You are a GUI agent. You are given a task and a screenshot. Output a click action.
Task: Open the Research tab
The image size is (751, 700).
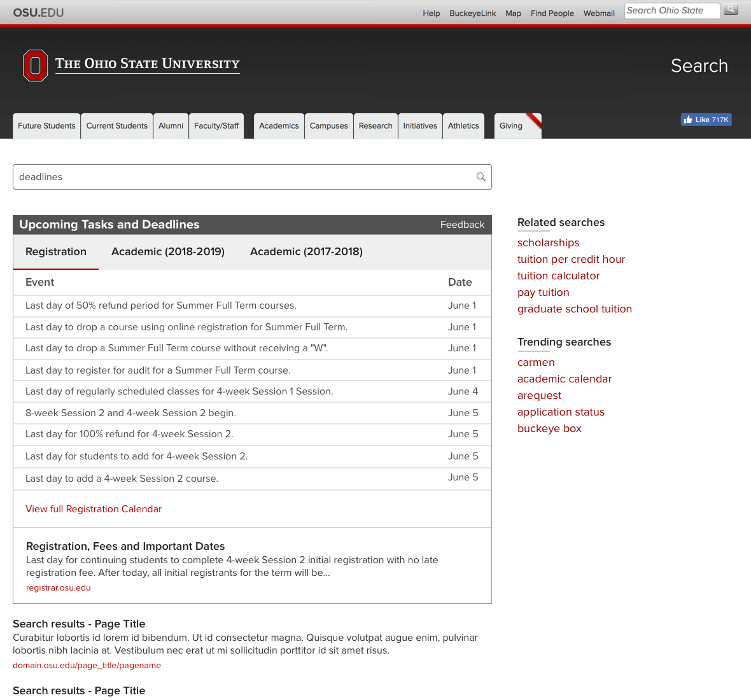[375, 126]
